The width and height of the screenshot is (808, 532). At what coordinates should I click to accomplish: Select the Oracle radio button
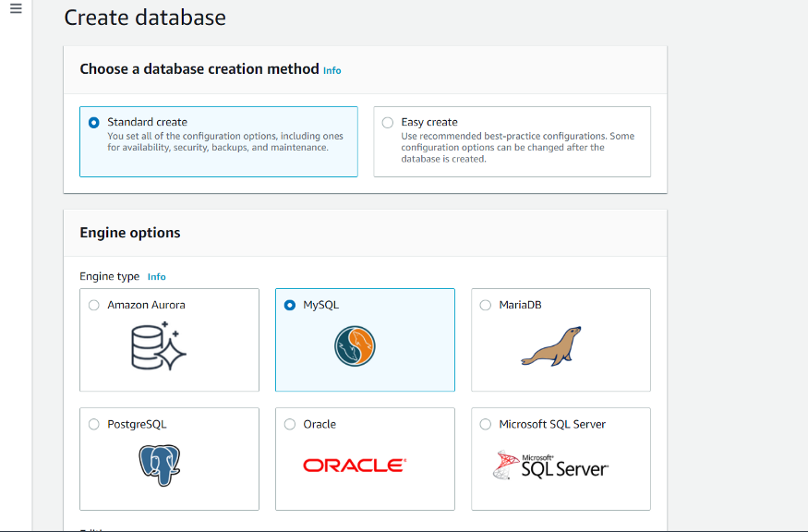[x=289, y=424]
